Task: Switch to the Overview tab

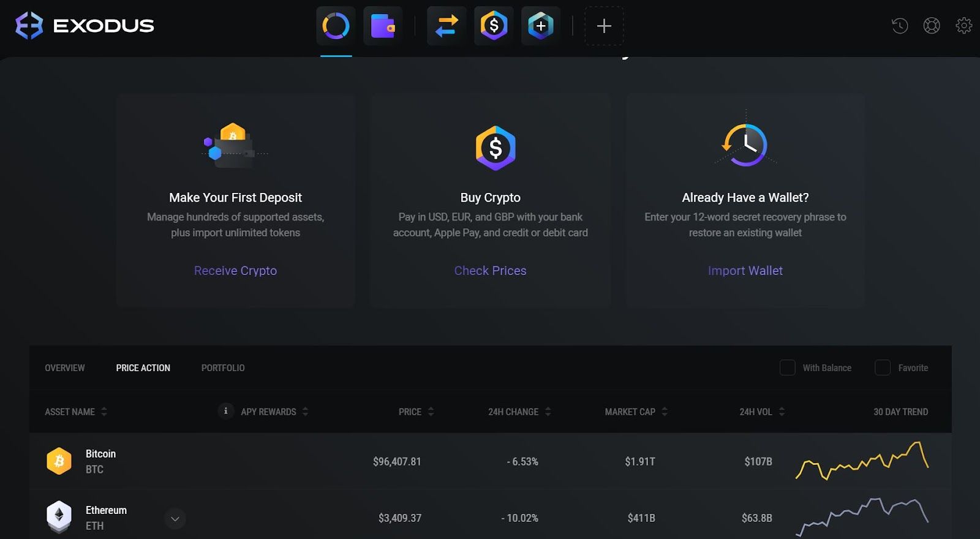Action: (65, 368)
